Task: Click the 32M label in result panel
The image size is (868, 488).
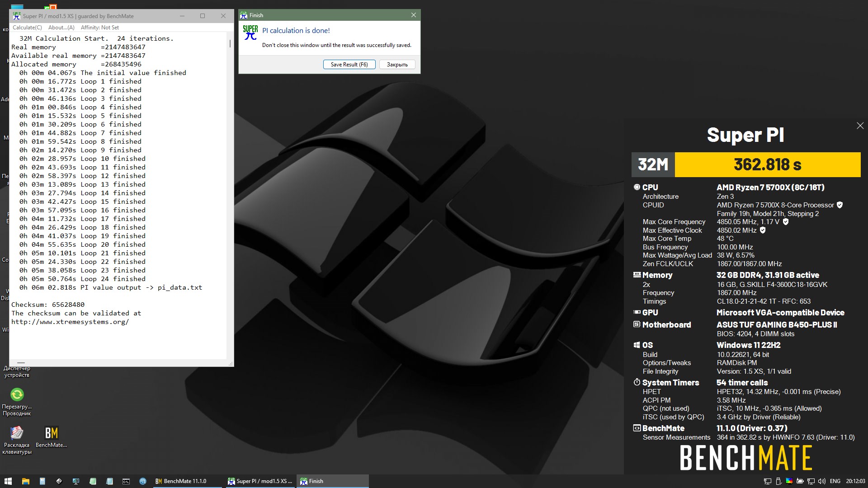Action: click(x=653, y=164)
